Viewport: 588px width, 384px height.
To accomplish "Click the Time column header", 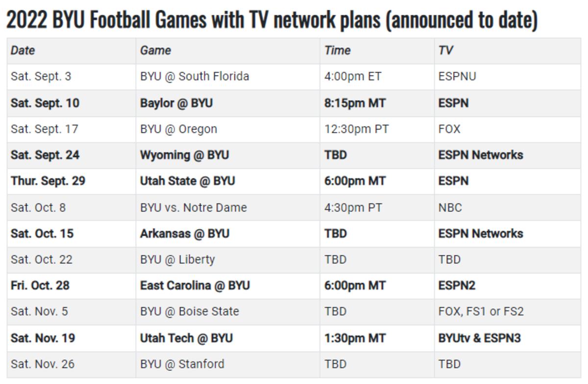I will (x=338, y=51).
